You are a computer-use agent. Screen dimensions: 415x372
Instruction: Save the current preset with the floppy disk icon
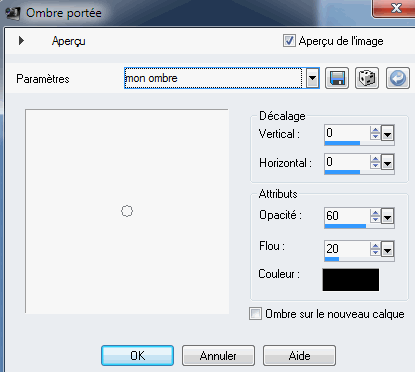[x=337, y=78]
